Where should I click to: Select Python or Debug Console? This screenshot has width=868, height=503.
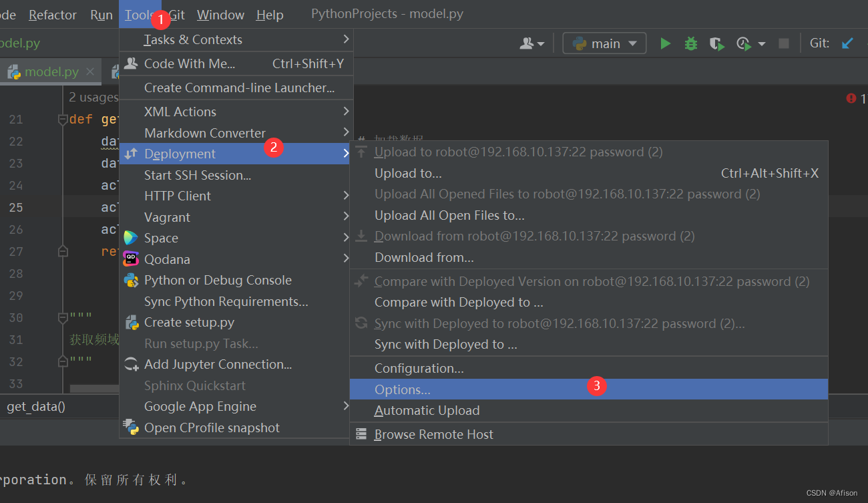[x=236, y=280]
